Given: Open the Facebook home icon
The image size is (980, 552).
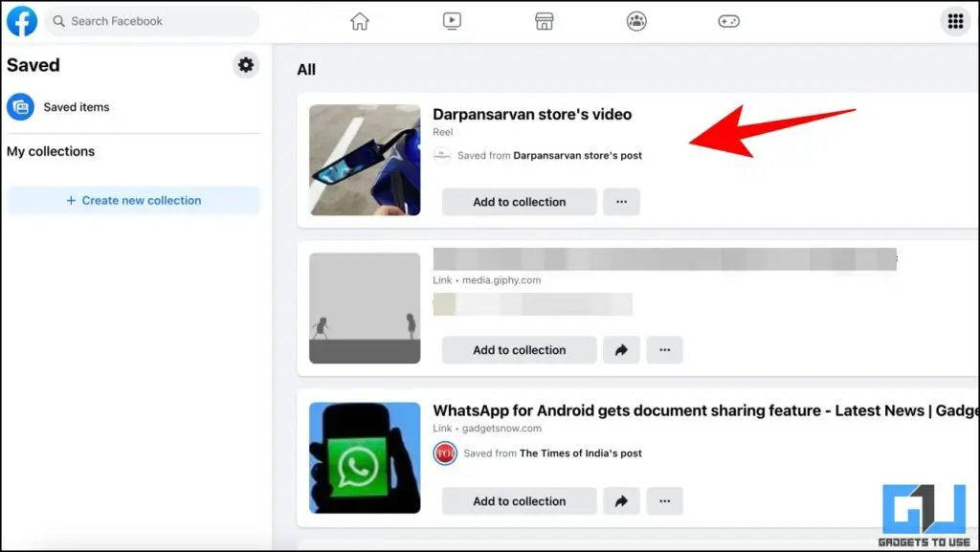Looking at the screenshot, I should click(x=359, y=20).
